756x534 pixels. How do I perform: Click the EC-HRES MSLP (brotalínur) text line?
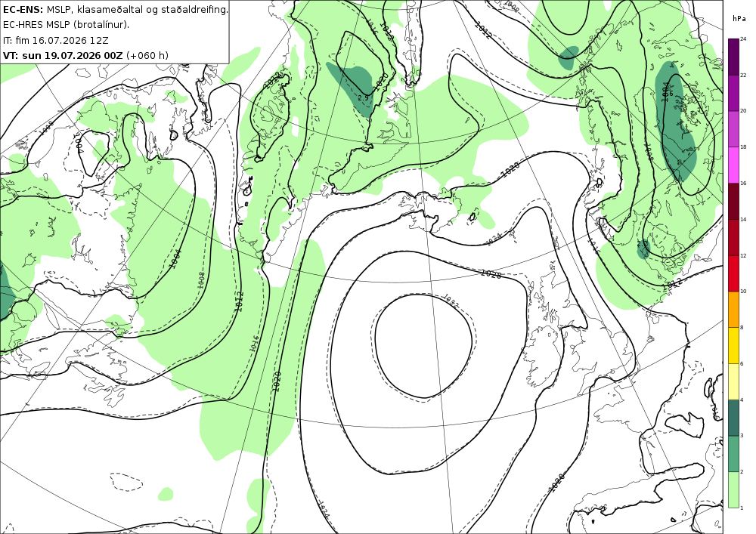[66, 25]
